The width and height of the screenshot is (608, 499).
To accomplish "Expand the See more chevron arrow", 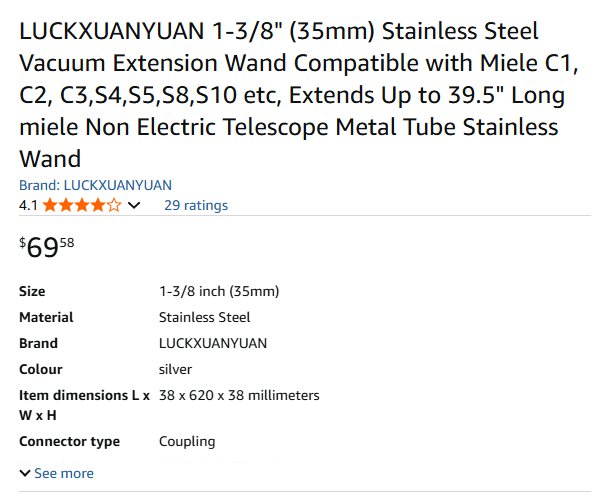I will pyautogui.click(x=25, y=473).
